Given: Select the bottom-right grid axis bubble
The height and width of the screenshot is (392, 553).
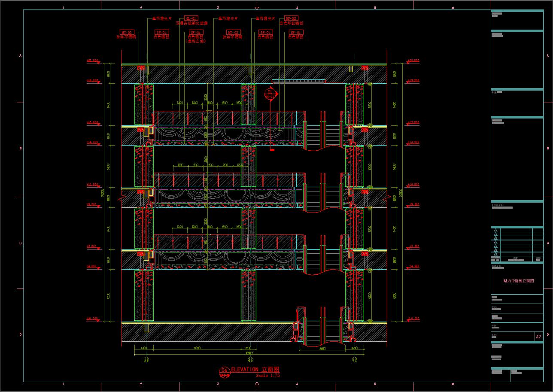Looking at the screenshot, I should (355, 360).
